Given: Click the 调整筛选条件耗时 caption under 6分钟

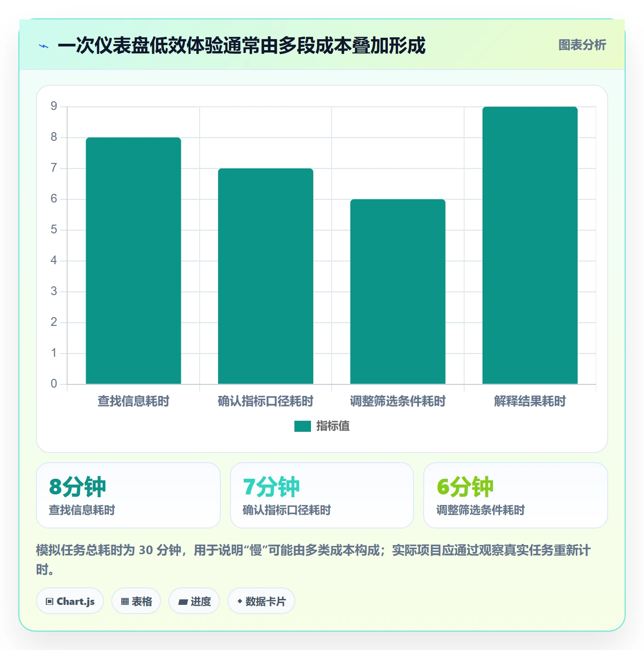Looking at the screenshot, I should coord(480,510).
